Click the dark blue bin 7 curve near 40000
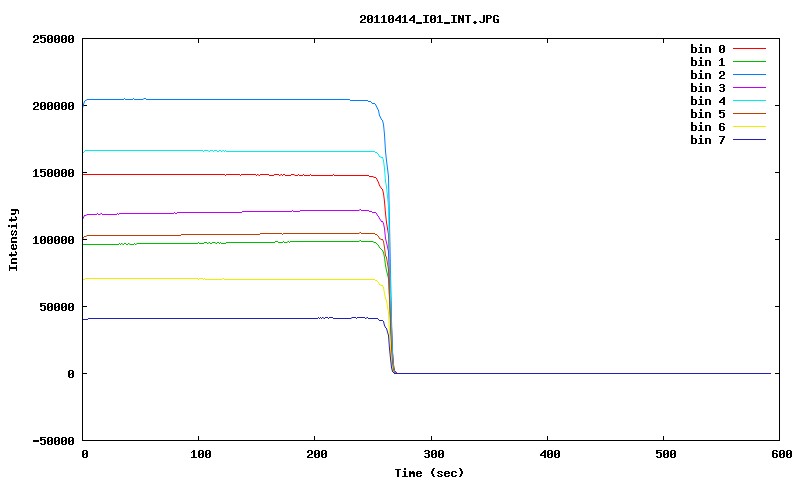Viewport: 800px width, 480px height. (230, 318)
